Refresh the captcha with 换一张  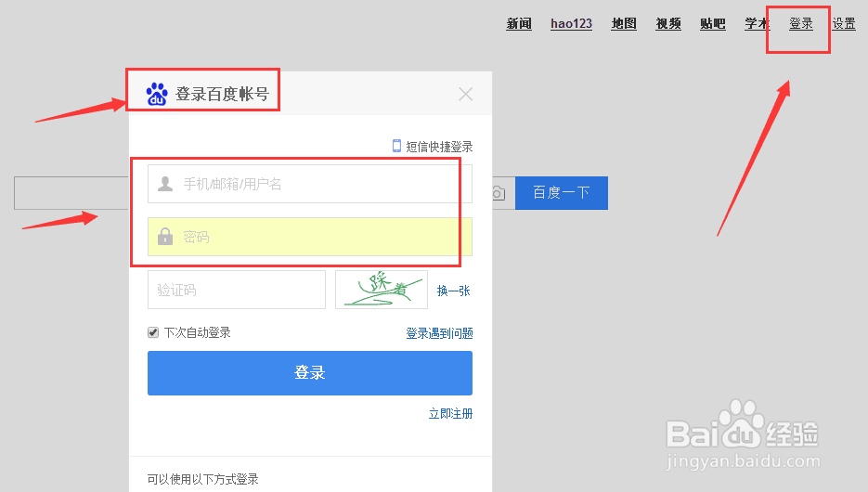pos(453,291)
